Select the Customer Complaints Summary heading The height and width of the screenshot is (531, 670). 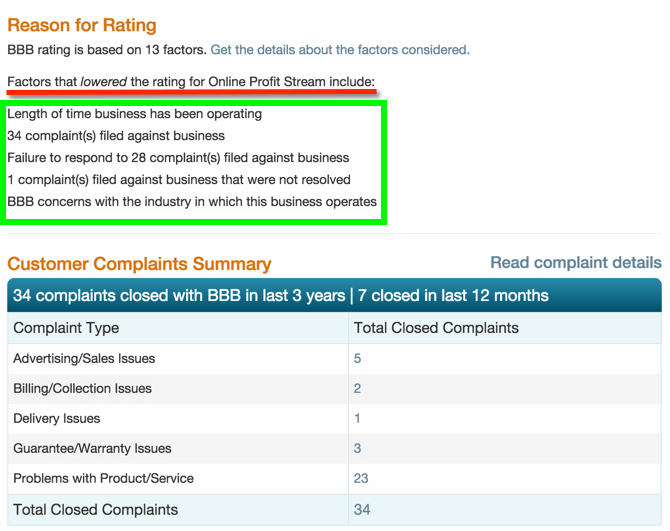[x=139, y=264]
